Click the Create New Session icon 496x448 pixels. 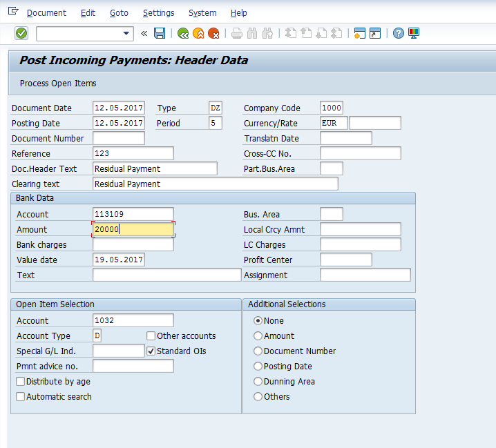click(359, 33)
